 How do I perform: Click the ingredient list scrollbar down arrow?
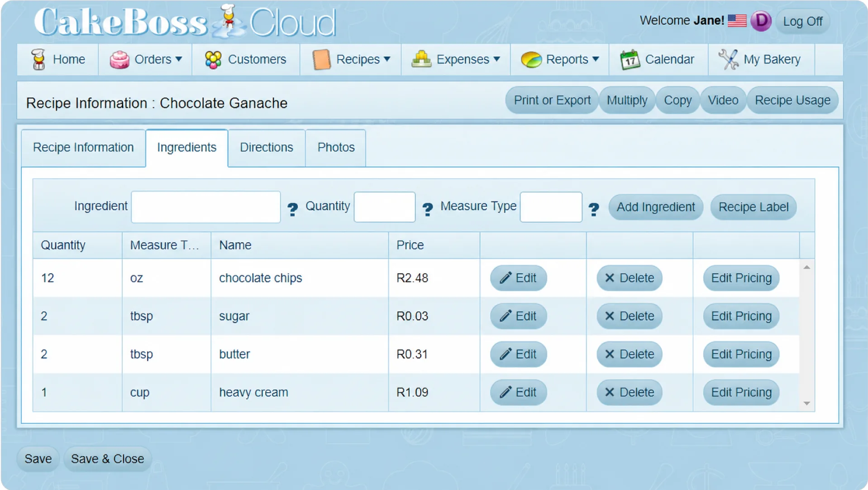[807, 403]
